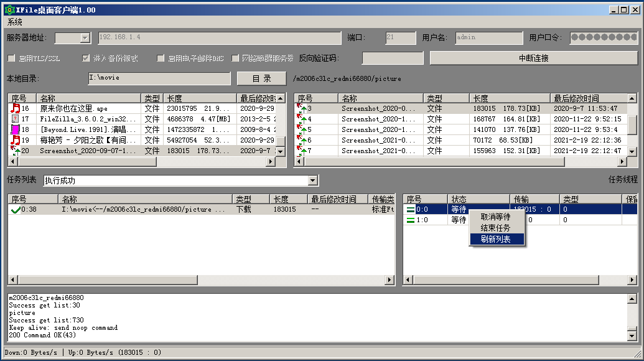644x361 pixels.
Task: Click the music icon for 原来你也在这里.ape
Action: click(16, 108)
